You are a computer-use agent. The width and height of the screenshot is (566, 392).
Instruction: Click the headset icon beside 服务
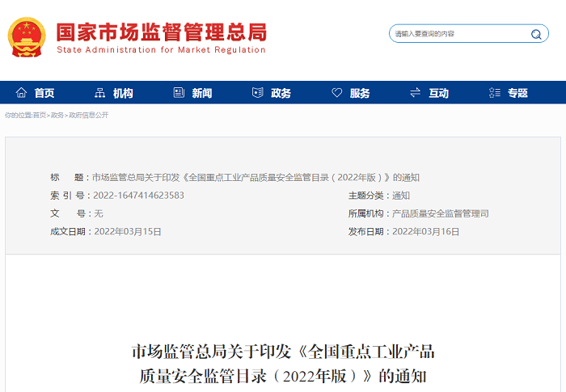coord(336,93)
